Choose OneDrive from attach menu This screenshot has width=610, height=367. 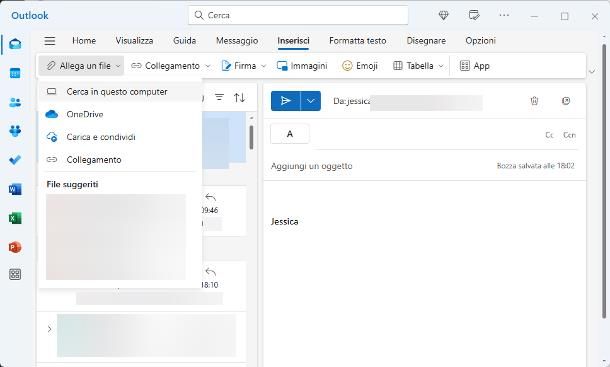120,114
